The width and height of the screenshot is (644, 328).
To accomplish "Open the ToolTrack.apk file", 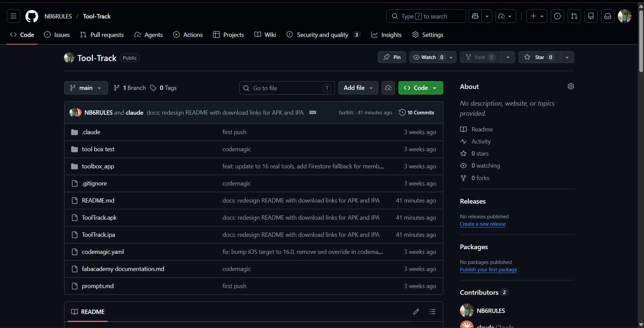I will 99,218.
